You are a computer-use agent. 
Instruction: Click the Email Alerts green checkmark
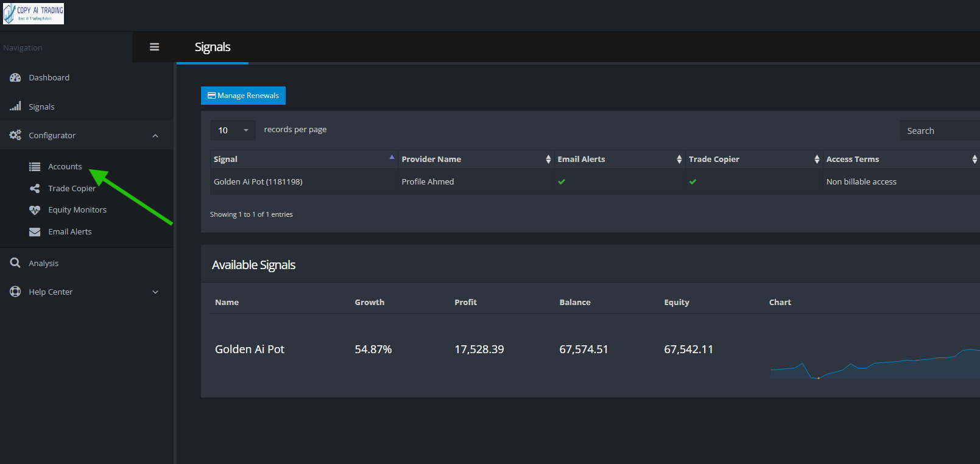(562, 181)
